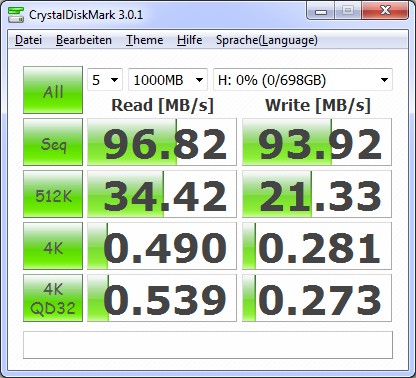Click the empty comment field at the bottom

point(208,345)
